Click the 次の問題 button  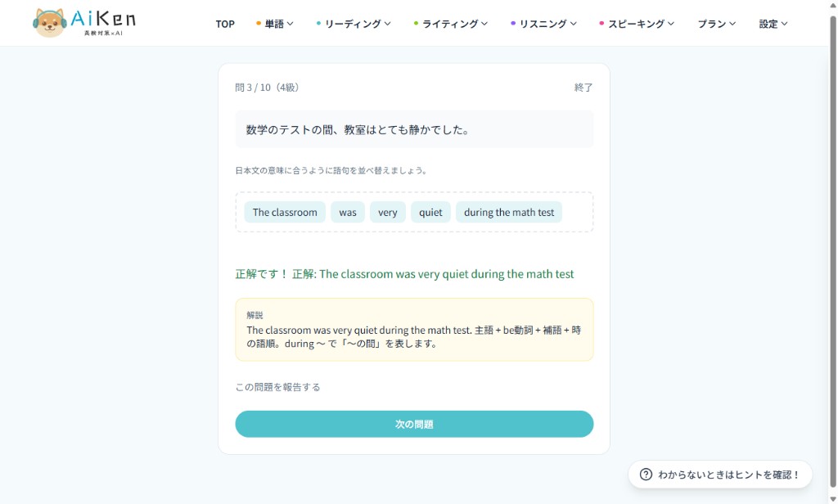(414, 424)
